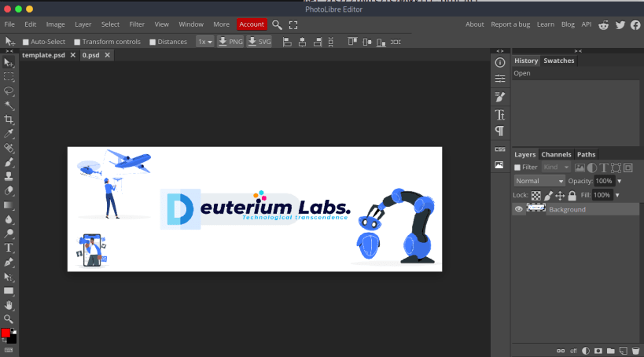The width and height of the screenshot is (644, 357).
Task: Toggle fullscreen mode icon
Action: pyautogui.click(x=293, y=24)
